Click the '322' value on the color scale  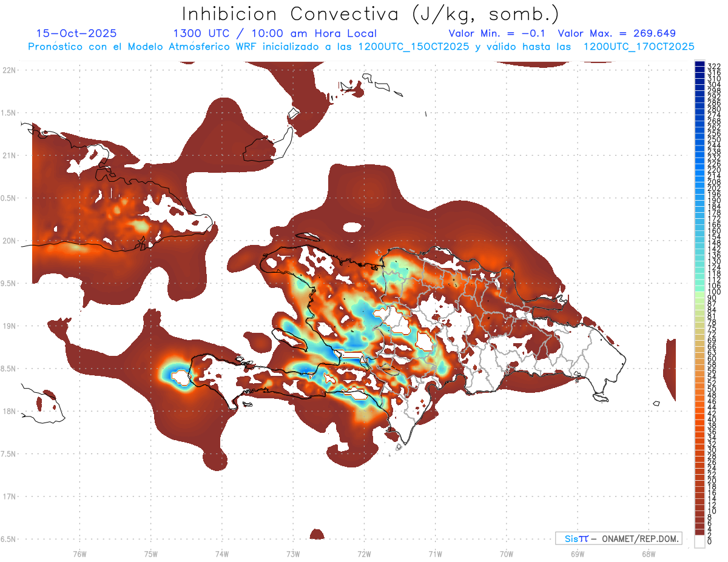pyautogui.click(x=714, y=65)
